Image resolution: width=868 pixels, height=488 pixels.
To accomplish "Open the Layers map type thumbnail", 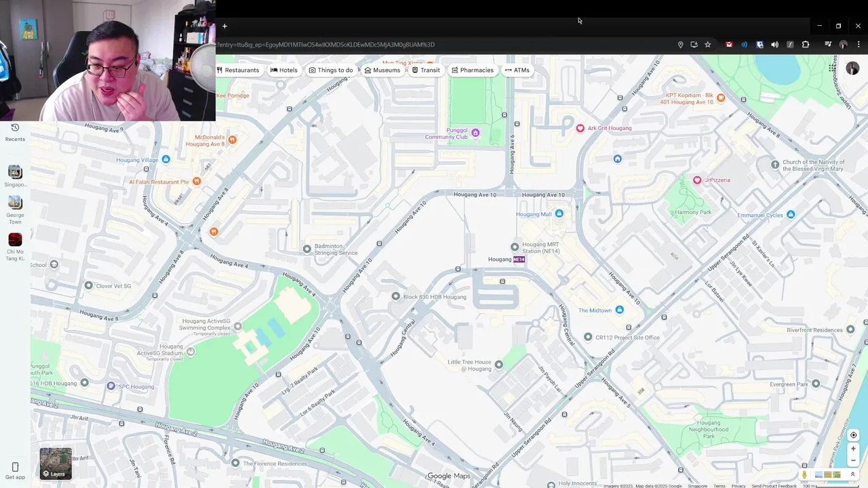I will [56, 464].
